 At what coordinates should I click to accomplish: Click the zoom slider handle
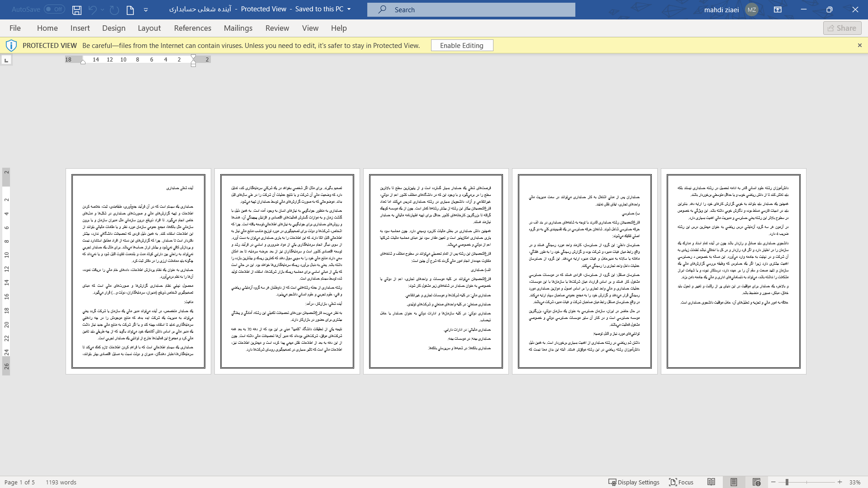787,482
